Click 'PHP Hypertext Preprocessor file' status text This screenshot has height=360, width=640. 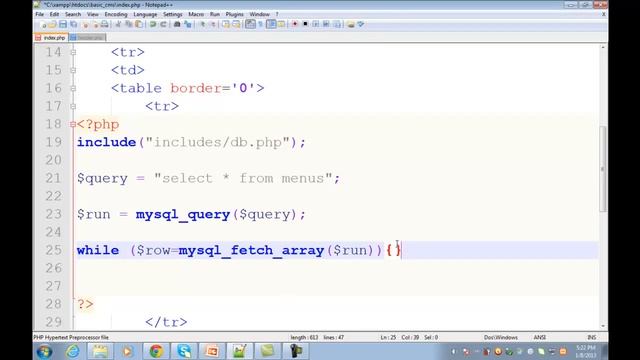pyautogui.click(x=71, y=338)
